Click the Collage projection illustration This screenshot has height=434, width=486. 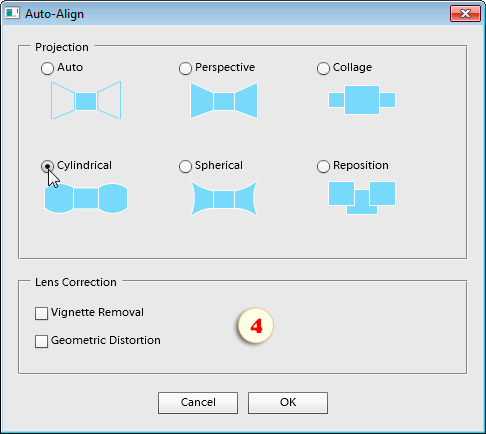coord(362,100)
